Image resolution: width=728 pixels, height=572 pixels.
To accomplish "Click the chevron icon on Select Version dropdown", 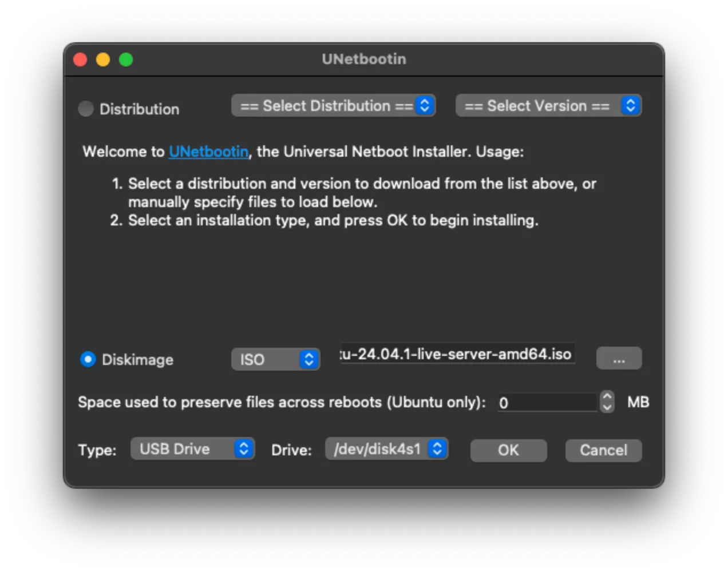I will point(630,105).
